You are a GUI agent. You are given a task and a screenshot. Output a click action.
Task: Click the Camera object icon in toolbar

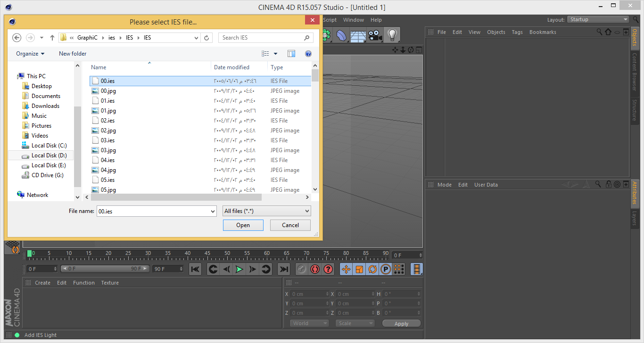pyautogui.click(x=375, y=35)
